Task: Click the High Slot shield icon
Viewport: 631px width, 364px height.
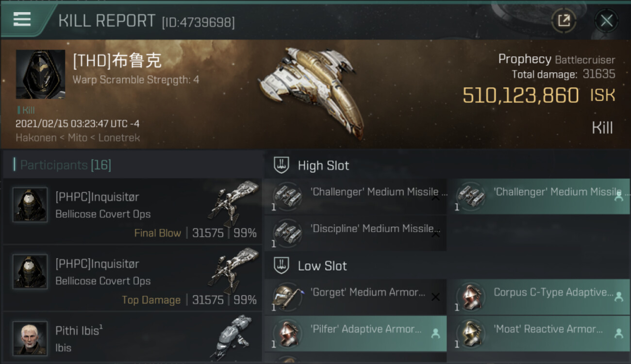Action: coord(282,165)
